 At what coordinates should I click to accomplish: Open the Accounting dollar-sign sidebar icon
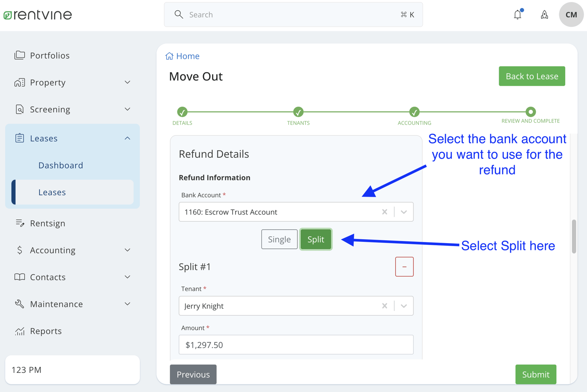coord(19,250)
